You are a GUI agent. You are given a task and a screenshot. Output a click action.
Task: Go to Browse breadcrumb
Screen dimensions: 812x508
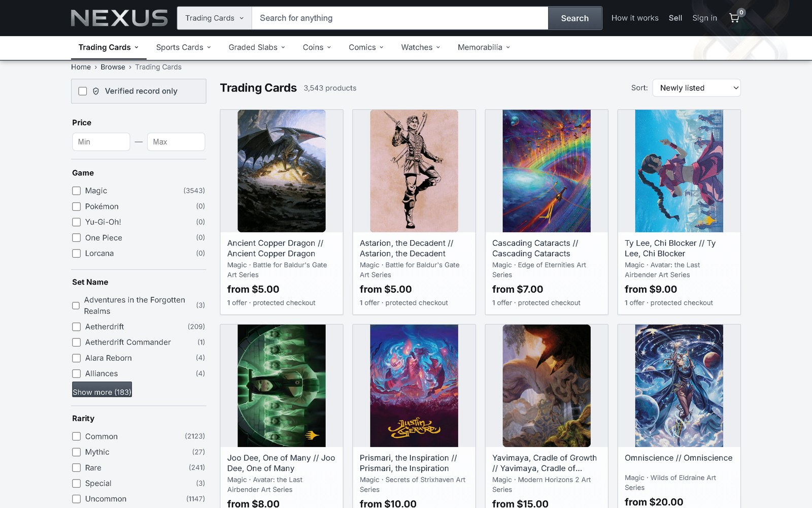click(113, 67)
